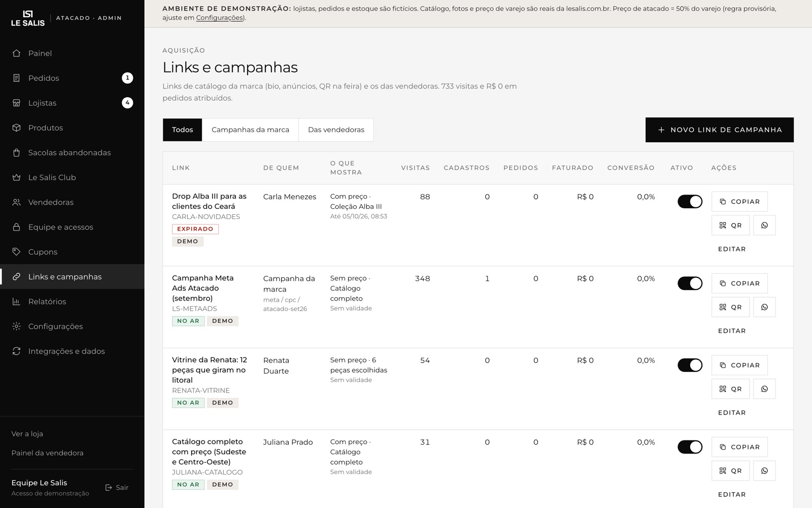Image resolution: width=812 pixels, height=508 pixels.
Task: Click the Equipe e acessos lock icon
Action: [x=16, y=227]
